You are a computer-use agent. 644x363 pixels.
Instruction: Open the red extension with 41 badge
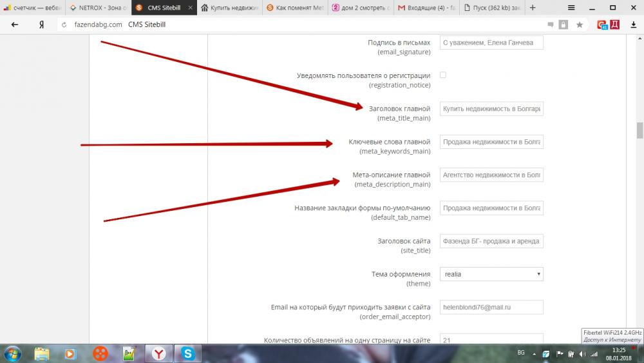[x=602, y=25]
